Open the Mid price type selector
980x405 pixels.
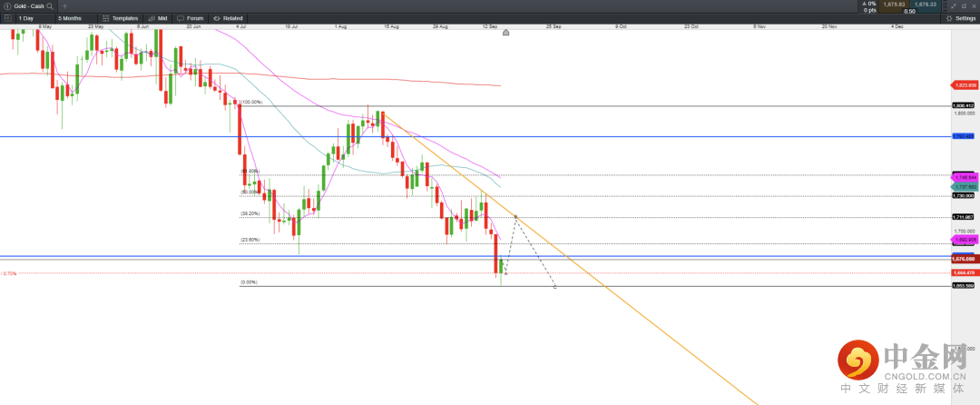click(158, 18)
